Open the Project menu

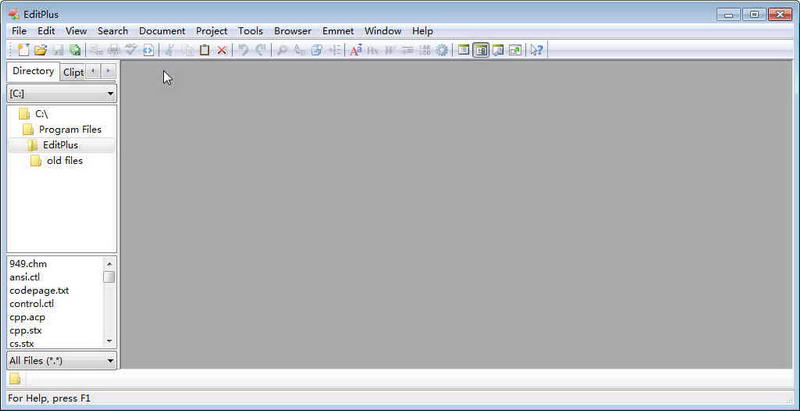[212, 31]
